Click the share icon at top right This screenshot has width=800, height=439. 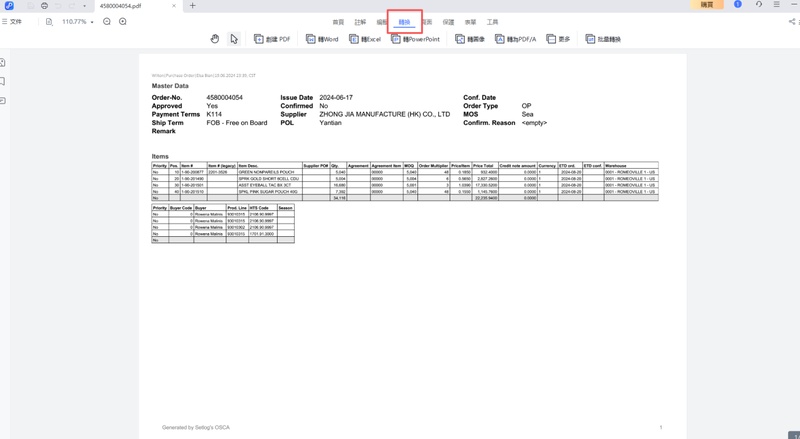(x=792, y=21)
